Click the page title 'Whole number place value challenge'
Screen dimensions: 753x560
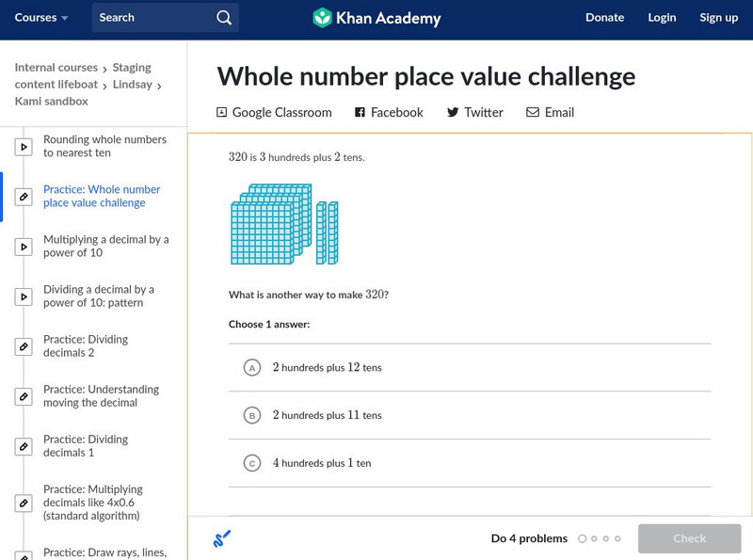click(x=426, y=77)
